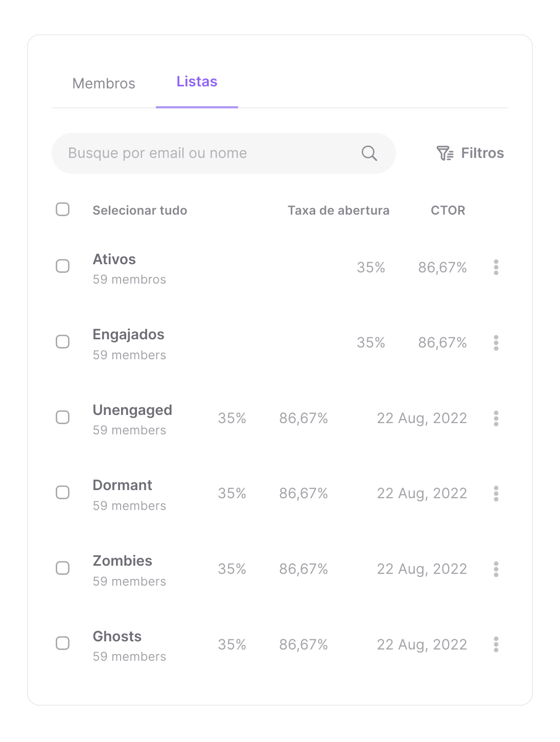Check the Ghosts list checkbox
The image size is (560, 742).
(63, 643)
